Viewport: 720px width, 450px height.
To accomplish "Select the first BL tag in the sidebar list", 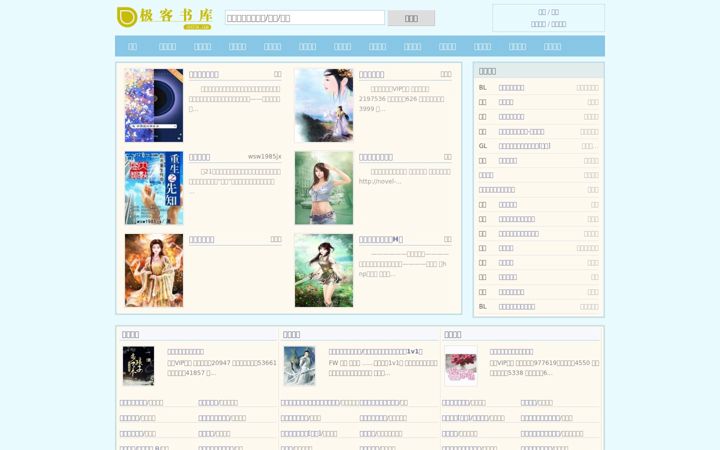I will [483, 87].
